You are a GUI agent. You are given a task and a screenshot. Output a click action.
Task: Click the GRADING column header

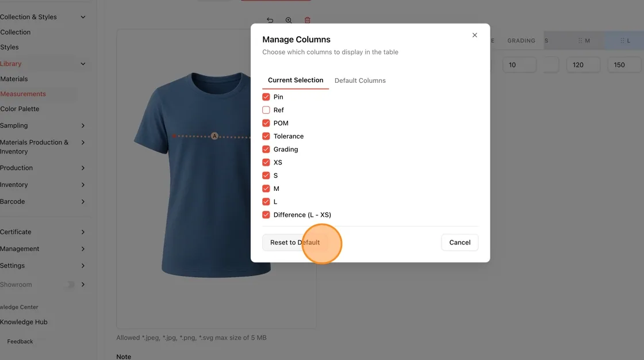click(521, 41)
